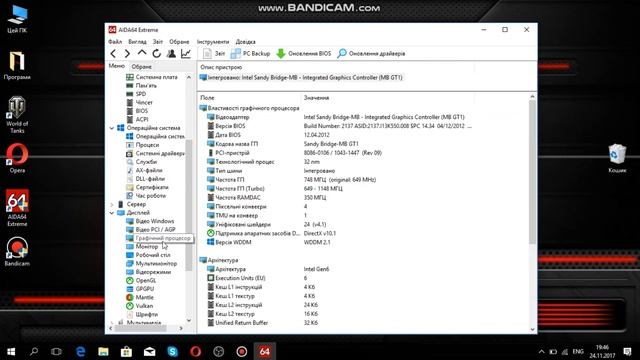The height and width of the screenshot is (360, 640).
Task: Open the Recycle Bin desktop icon
Action: pyautogui.click(x=617, y=158)
